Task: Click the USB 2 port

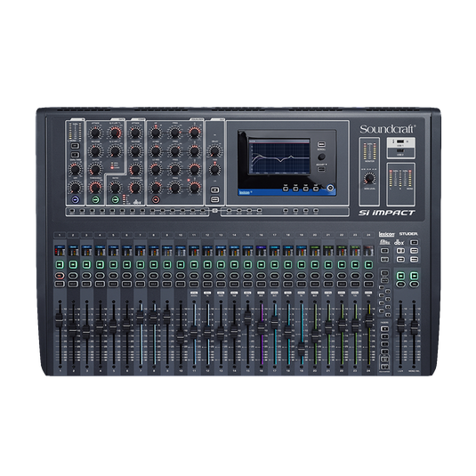Action: (400, 151)
